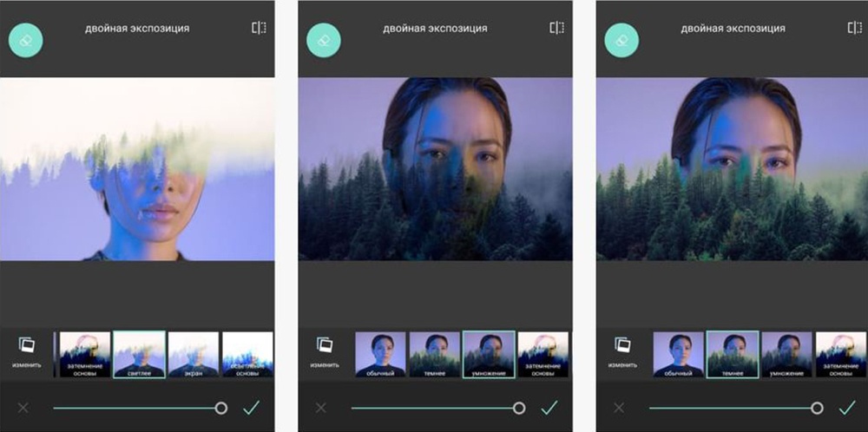
Task: Apply changes with the middle screen checkmark
Action: click(x=549, y=407)
